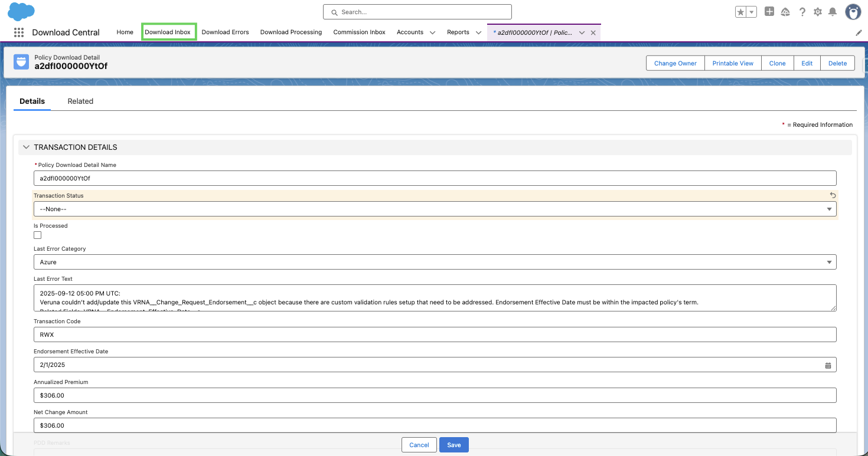Image resolution: width=868 pixels, height=456 pixels.
Task: Click the Policy Download Detail record icon
Action: tap(21, 62)
